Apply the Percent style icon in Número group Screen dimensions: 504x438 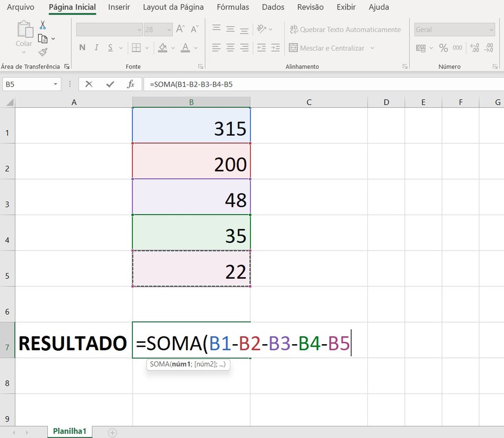(443, 48)
